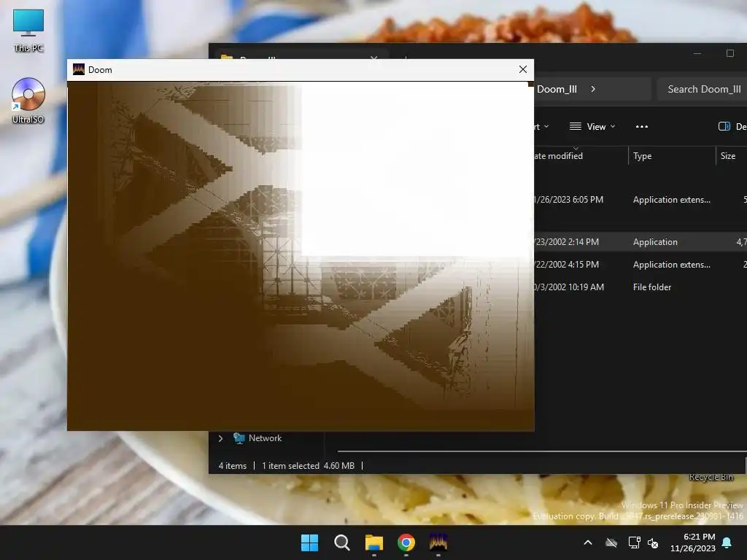747x560 pixels.
Task: Expand chevron after Doom_III breadcrumb
Action: click(x=593, y=89)
